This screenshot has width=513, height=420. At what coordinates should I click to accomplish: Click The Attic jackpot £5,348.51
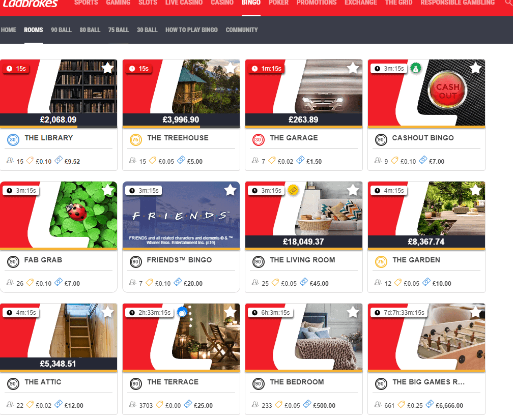point(58,364)
